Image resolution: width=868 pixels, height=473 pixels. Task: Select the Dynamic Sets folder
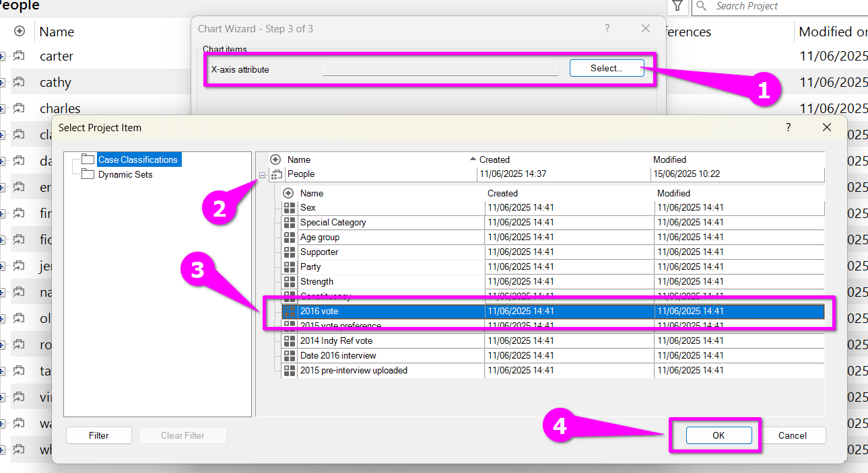125,174
